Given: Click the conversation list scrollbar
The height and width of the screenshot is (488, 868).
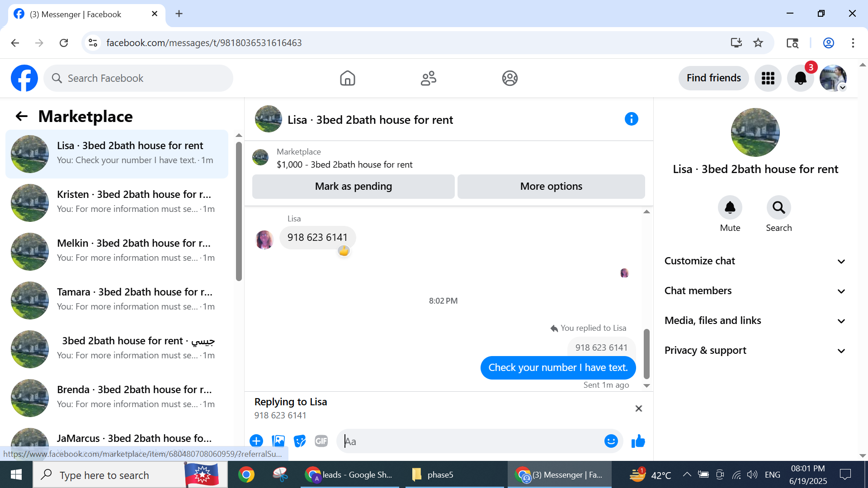Looking at the screenshot, I should pos(239,211).
